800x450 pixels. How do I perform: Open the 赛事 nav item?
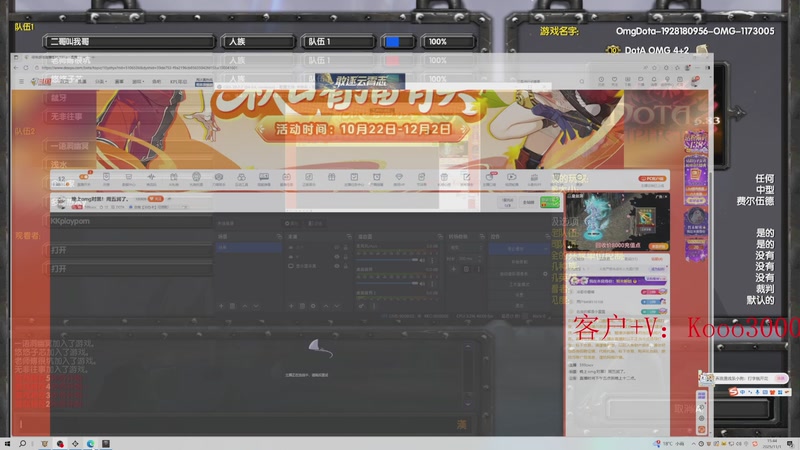pyautogui.click(x=119, y=81)
